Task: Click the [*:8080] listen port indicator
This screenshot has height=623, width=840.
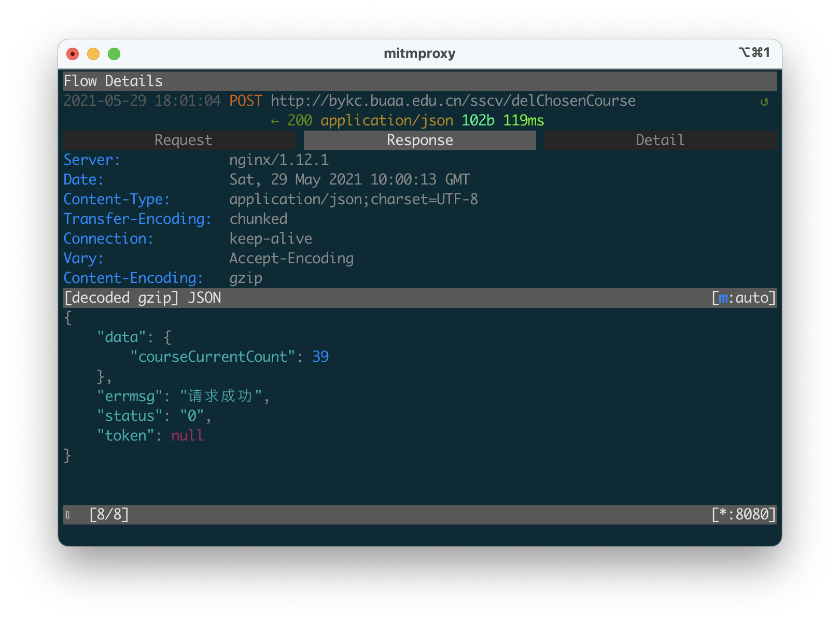Action: click(x=744, y=515)
